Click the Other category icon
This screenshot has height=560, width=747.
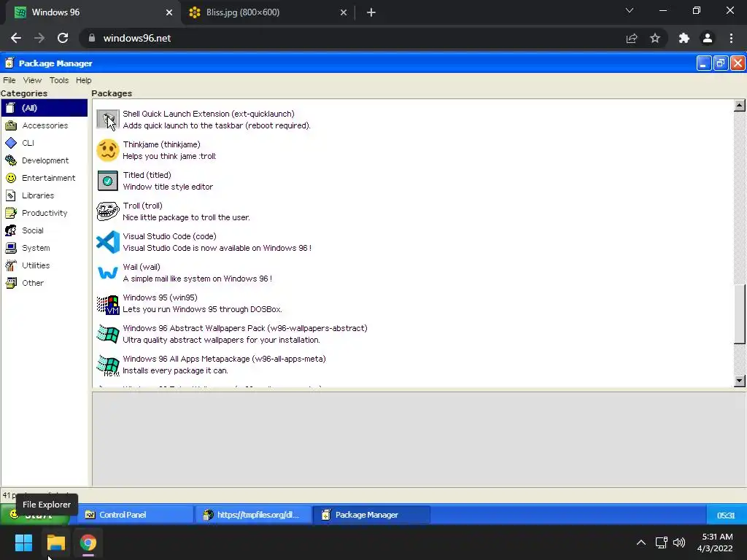tap(11, 284)
